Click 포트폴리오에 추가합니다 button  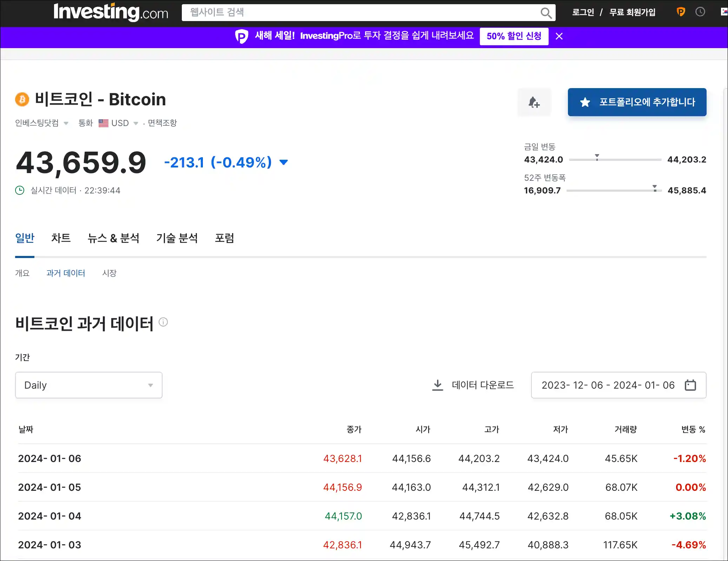click(637, 102)
